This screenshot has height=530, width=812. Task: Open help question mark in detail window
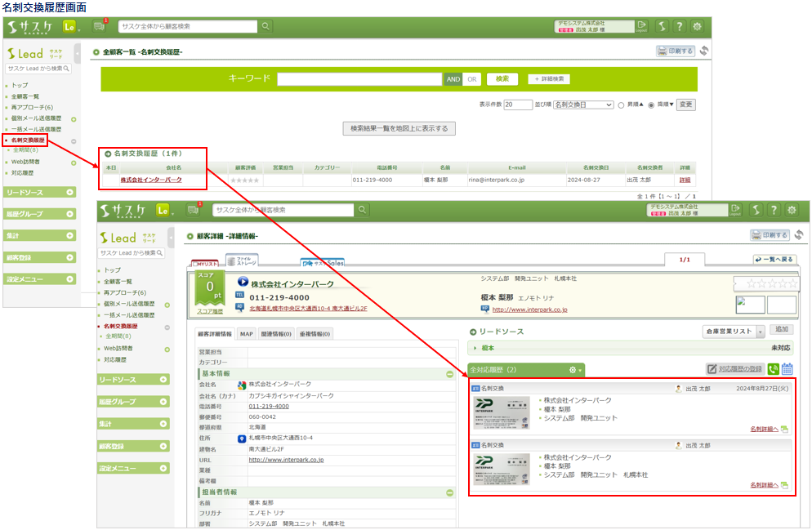click(774, 210)
